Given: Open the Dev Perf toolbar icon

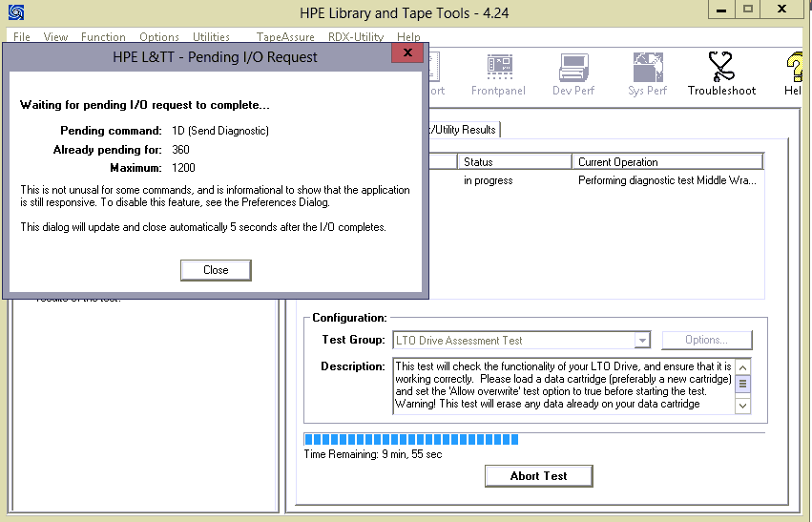Looking at the screenshot, I should pyautogui.click(x=573, y=74).
